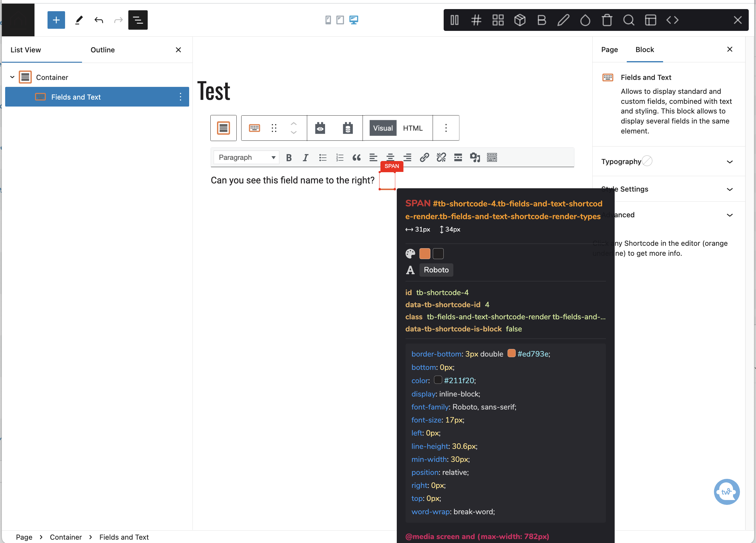This screenshot has height=543, width=756.
Task: Move the block up
Action: [x=294, y=124]
